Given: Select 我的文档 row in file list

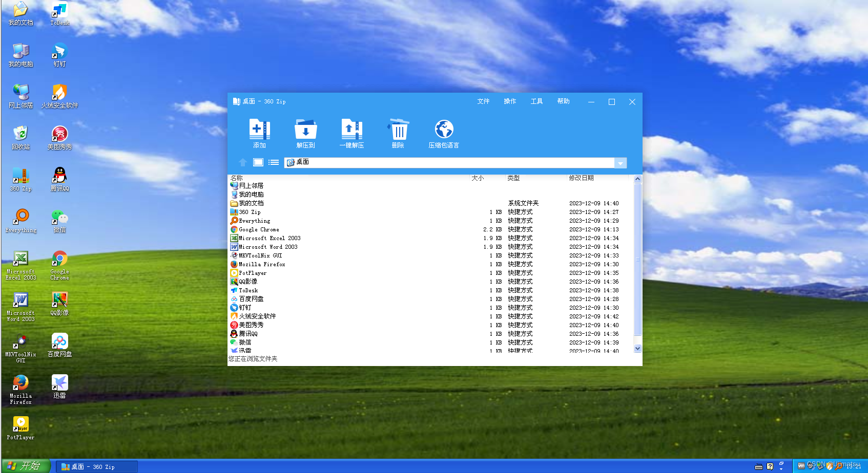Looking at the screenshot, I should pos(430,203).
